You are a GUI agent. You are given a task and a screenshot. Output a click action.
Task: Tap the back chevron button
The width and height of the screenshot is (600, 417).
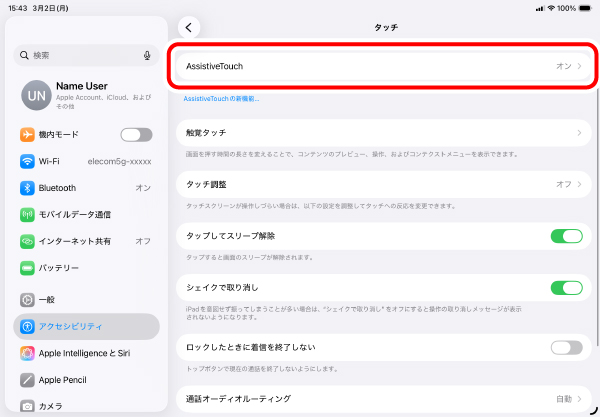(189, 28)
